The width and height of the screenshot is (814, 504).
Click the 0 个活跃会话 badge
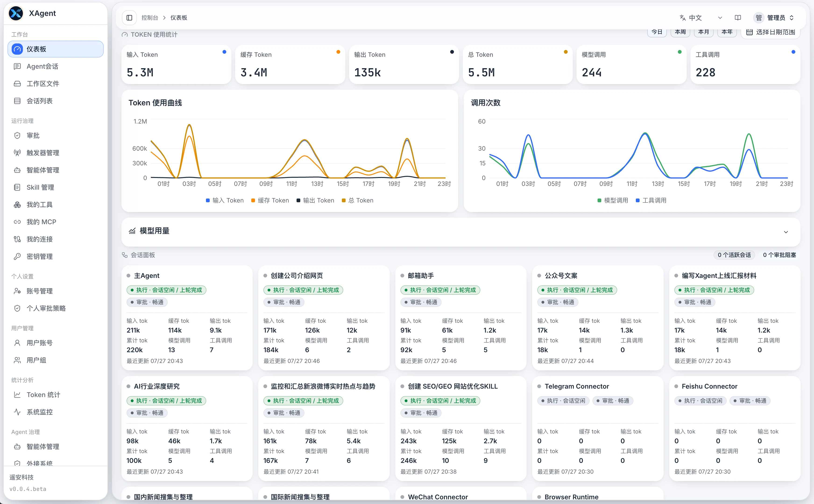click(734, 255)
